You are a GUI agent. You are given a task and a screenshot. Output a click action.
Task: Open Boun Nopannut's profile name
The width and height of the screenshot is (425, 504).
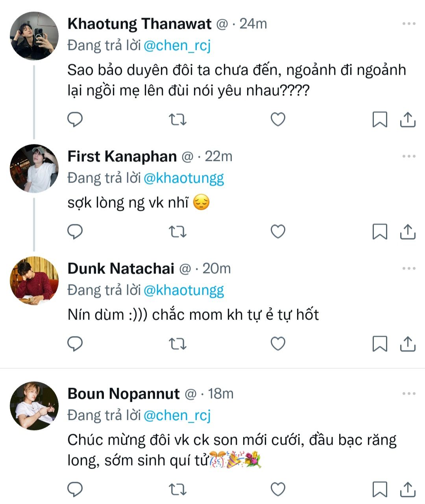coord(124,393)
